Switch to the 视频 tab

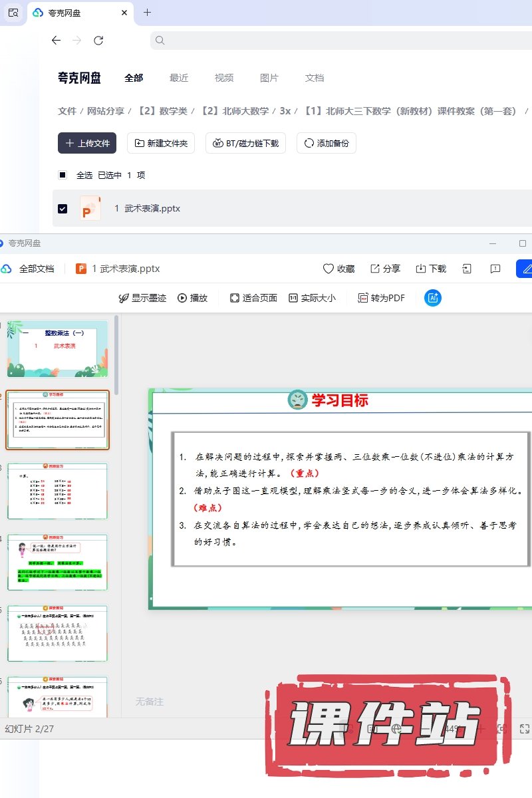pos(224,78)
